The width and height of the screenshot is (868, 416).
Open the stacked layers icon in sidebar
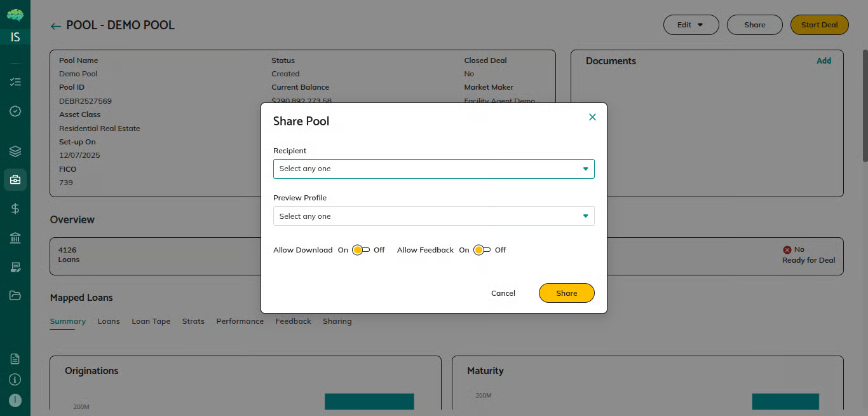coord(15,151)
